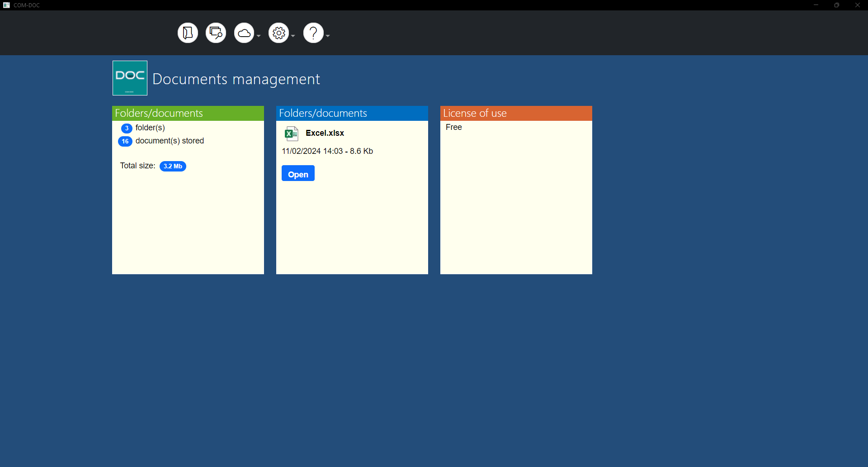The height and width of the screenshot is (467, 868).
Task: Expand the help dropdown arrow
Action: (x=328, y=36)
